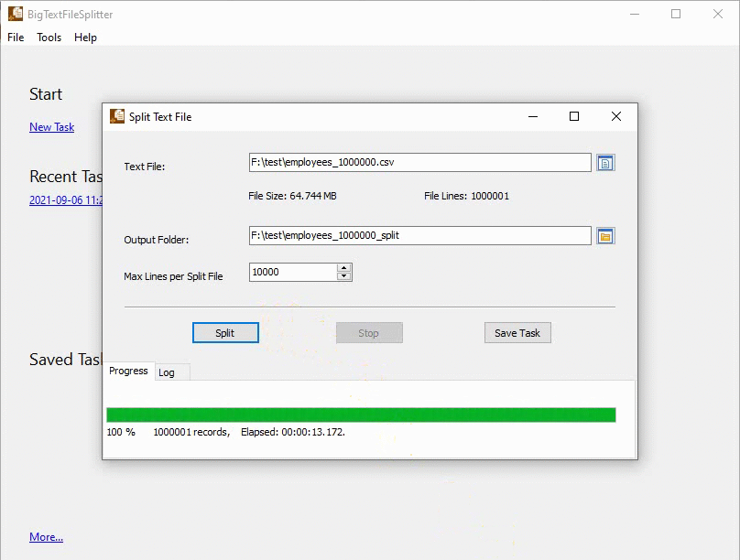Click the app icon on the Split Text File dialog
This screenshot has width=740, height=560.
117,116
